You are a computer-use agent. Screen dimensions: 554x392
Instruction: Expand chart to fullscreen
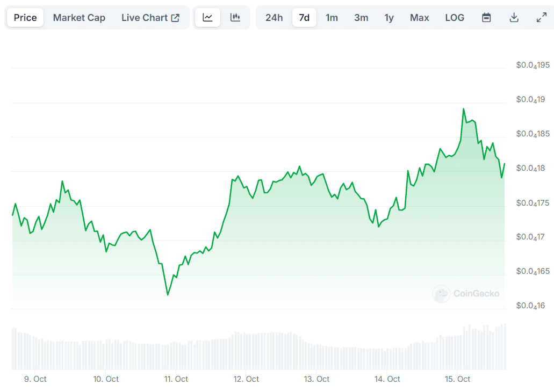[x=541, y=18]
